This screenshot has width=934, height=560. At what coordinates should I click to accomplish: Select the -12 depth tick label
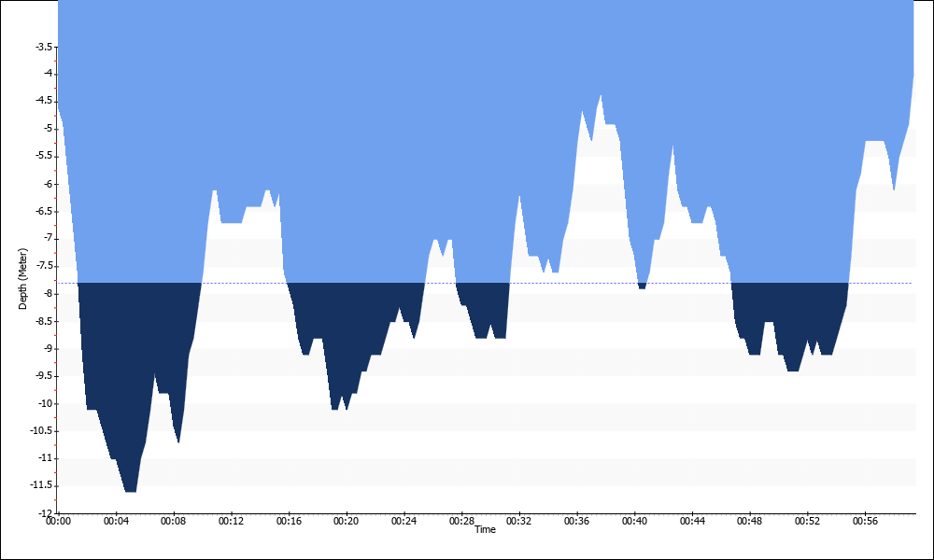(x=45, y=512)
